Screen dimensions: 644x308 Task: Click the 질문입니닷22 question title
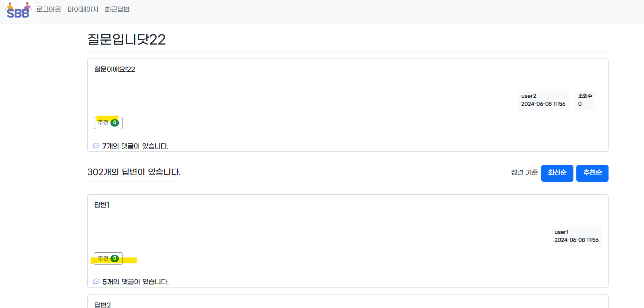[x=127, y=40]
